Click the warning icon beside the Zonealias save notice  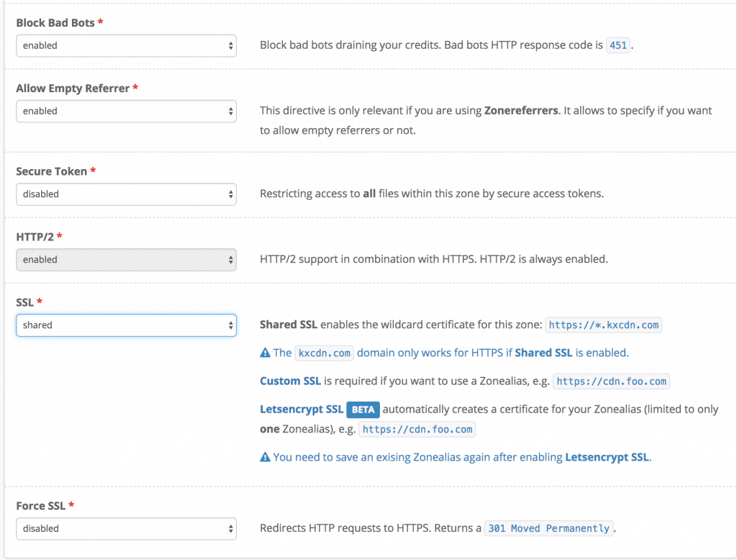tap(265, 457)
